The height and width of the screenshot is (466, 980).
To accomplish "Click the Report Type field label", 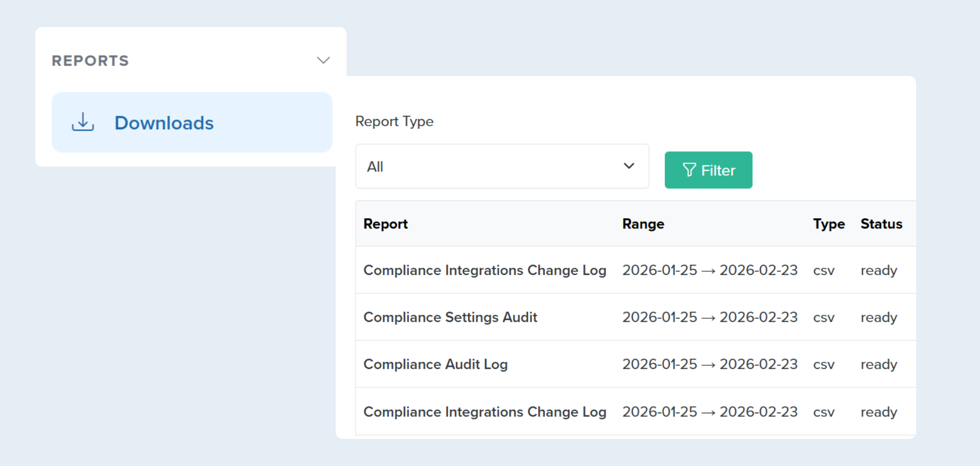I will coord(394,121).
